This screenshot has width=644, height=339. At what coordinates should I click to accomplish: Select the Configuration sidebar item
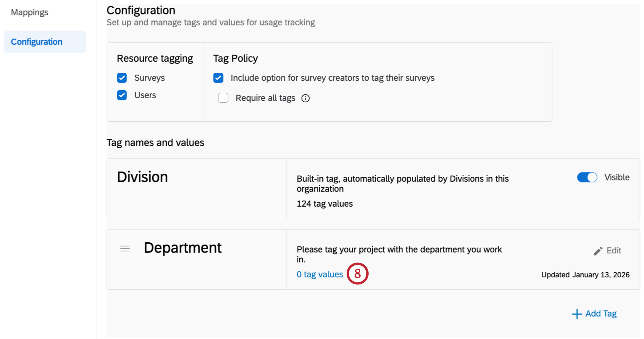(x=37, y=42)
